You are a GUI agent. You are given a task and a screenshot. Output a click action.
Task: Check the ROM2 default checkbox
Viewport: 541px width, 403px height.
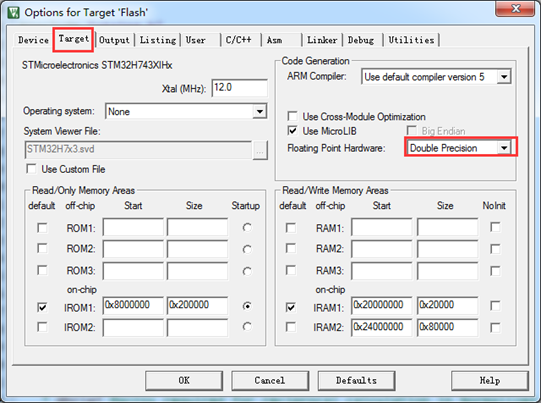click(x=42, y=248)
